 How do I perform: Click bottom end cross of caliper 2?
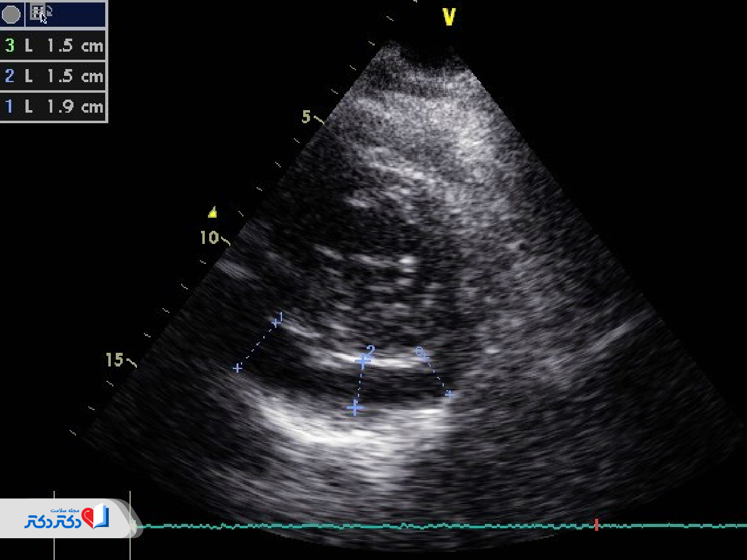(x=354, y=408)
